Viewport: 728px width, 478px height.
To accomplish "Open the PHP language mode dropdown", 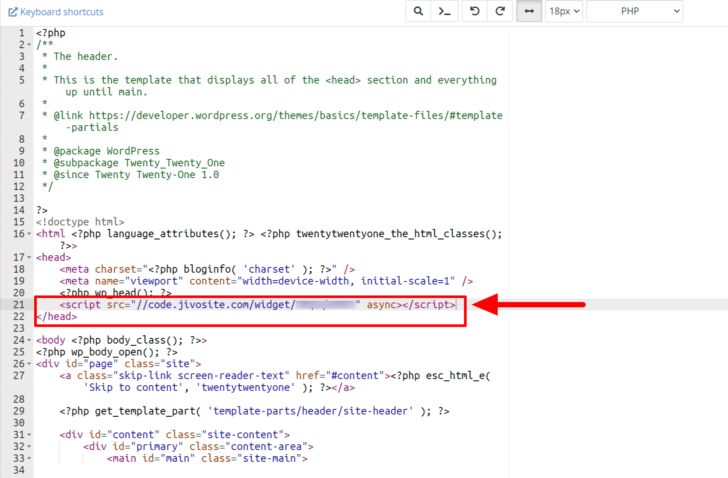I will (x=634, y=11).
